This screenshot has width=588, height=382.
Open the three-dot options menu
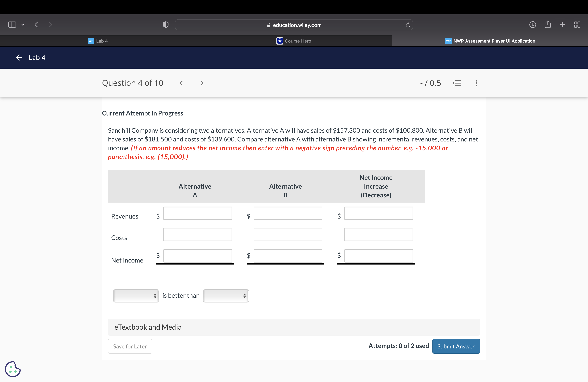[x=476, y=83]
